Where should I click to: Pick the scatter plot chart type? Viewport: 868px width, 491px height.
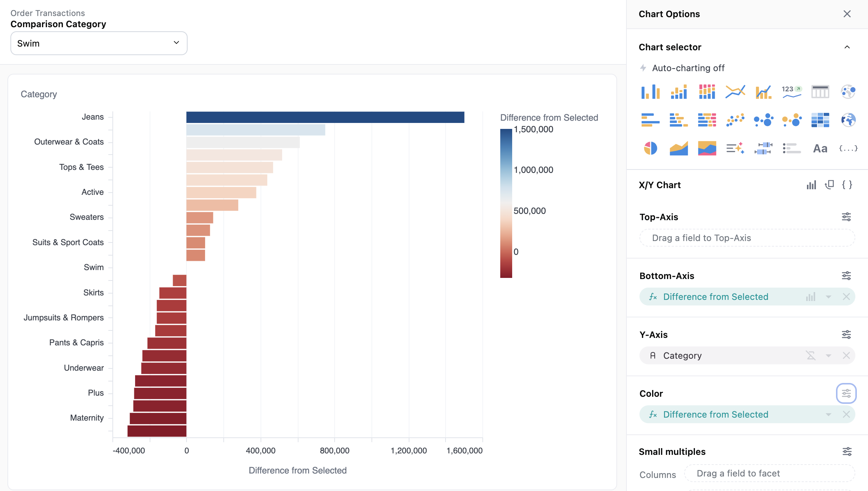tap(735, 120)
